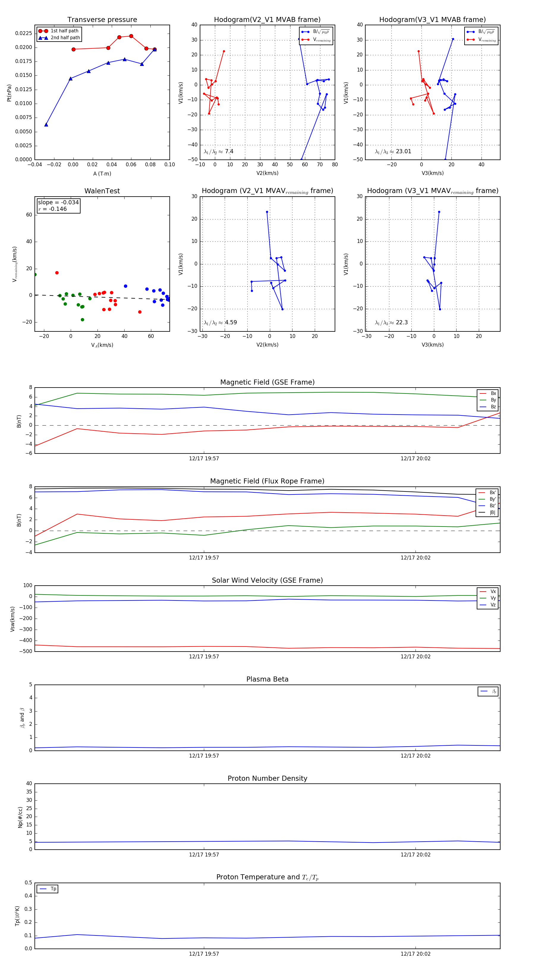Click the red outlier point above 0 in WalenTest
Screen dimensions: 535x980
point(57,273)
